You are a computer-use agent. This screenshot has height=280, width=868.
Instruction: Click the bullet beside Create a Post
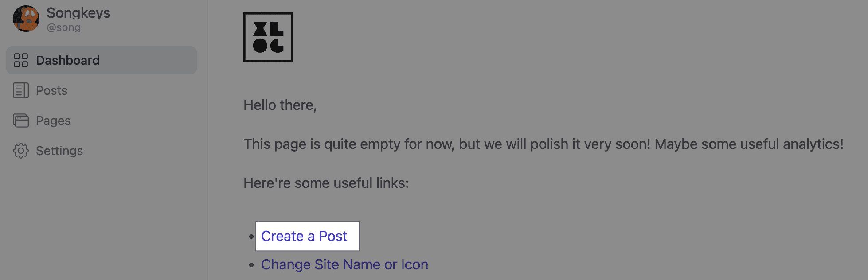pyautogui.click(x=251, y=237)
